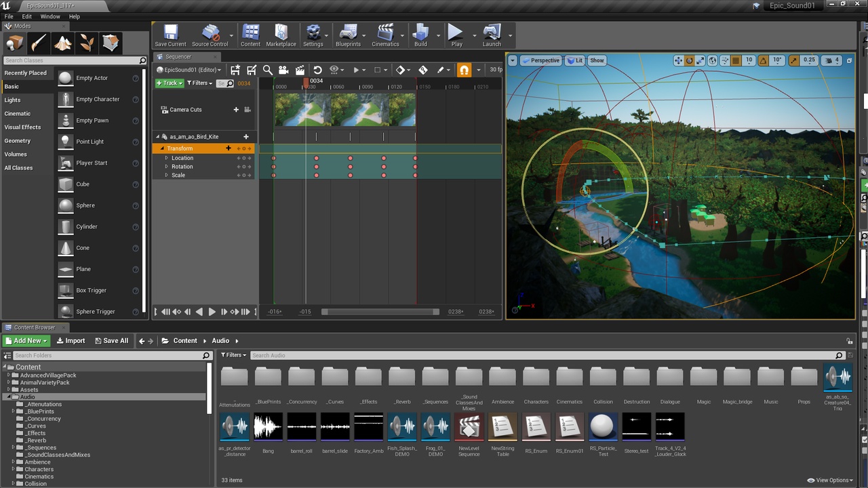Select the Paint mode brush icon
Image resolution: width=868 pixels, height=488 pixels.
click(x=39, y=43)
